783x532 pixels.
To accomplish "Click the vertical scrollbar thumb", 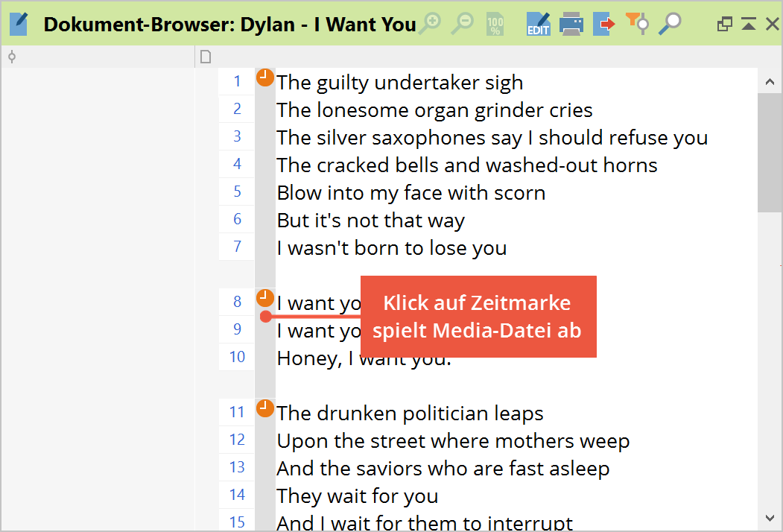I will tap(770, 152).
